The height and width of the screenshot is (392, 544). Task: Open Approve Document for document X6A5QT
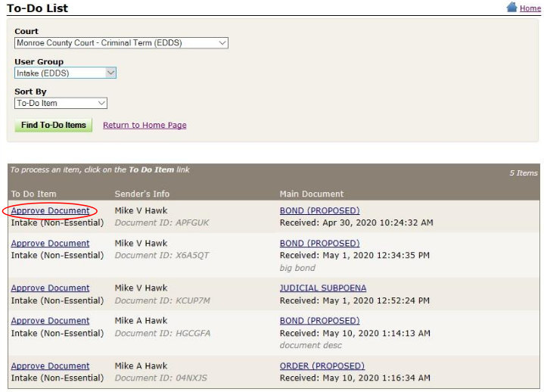pos(50,243)
